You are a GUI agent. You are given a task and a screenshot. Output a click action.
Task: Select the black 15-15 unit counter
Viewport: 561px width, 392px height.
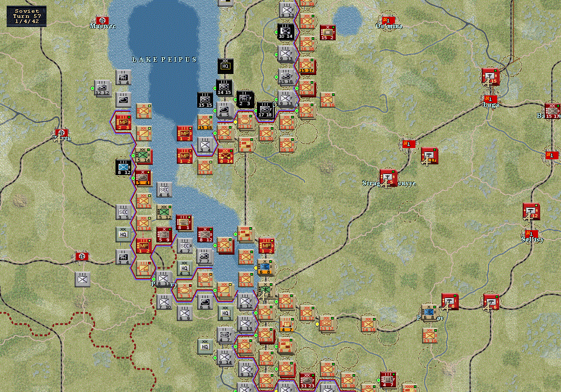point(205,101)
